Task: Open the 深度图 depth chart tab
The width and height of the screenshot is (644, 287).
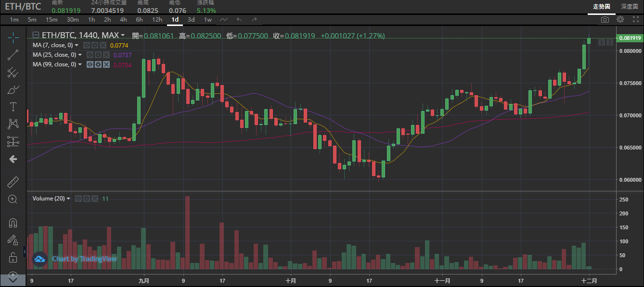Action: coord(630,7)
